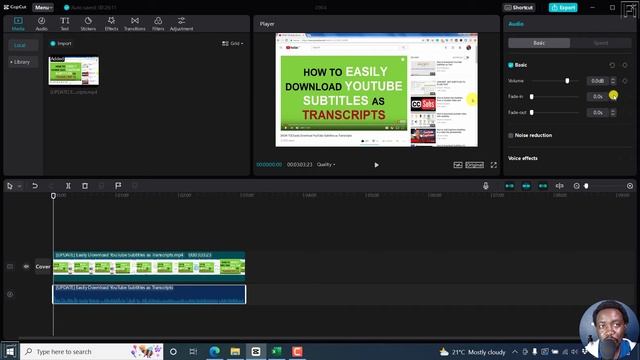Select the blue audio clip on timeline

tap(149, 294)
